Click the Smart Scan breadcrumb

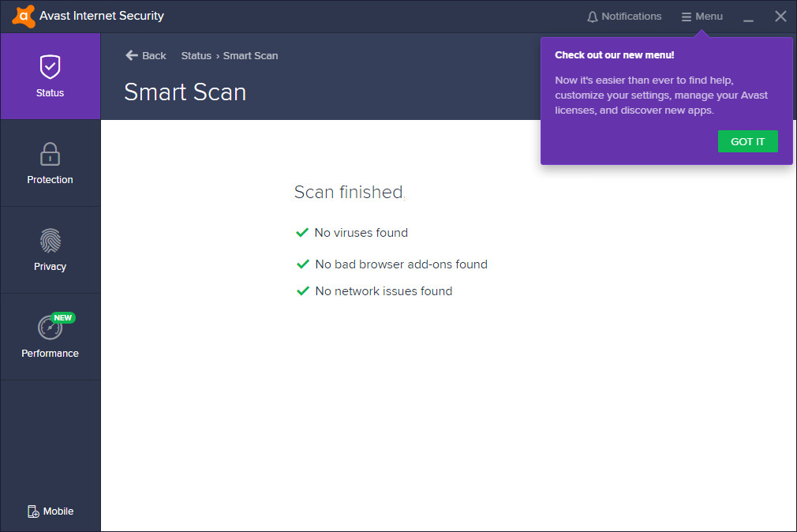tap(250, 56)
